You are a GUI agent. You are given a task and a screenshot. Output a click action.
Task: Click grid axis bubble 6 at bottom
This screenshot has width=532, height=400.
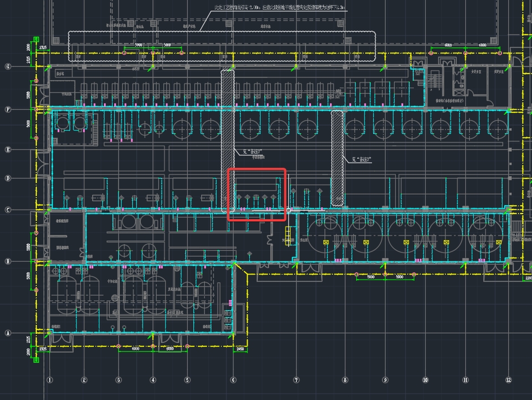pos(233,380)
